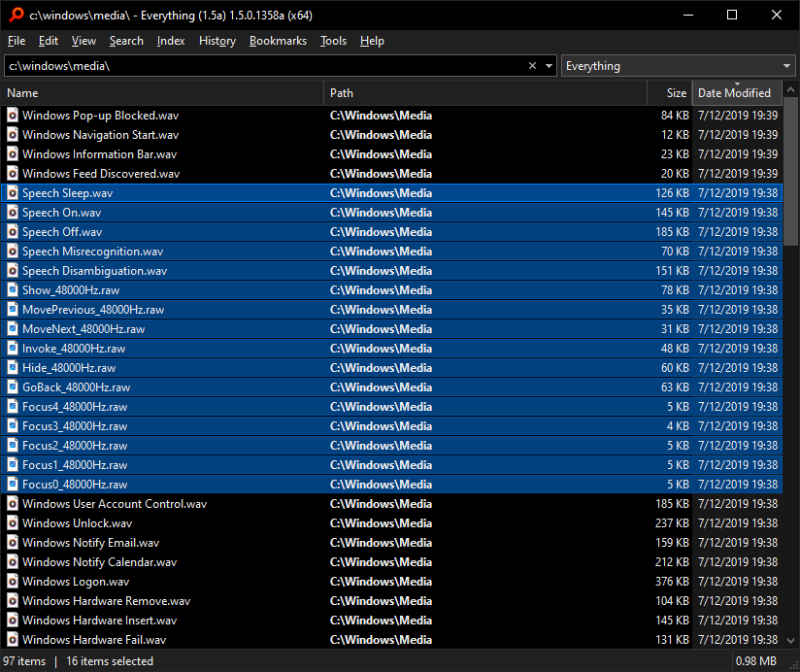This screenshot has height=672, width=800.
Task: Click the '16 items selected' status text
Action: (110, 660)
